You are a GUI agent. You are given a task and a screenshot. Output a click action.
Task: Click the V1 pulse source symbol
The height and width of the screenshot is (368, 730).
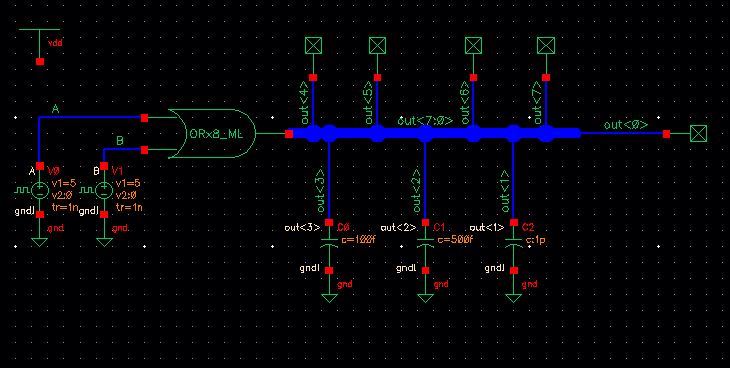(104, 190)
